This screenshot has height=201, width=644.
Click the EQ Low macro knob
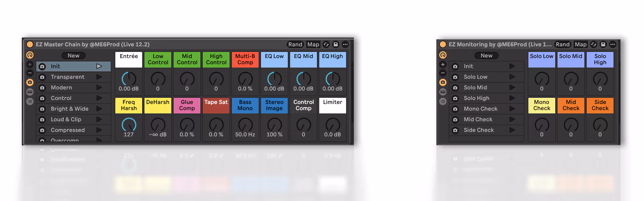(x=274, y=79)
